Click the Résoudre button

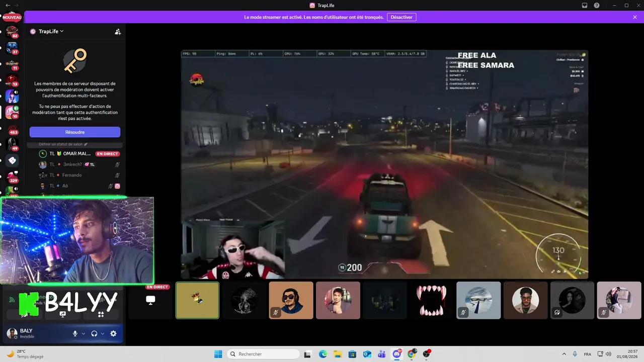(x=75, y=132)
